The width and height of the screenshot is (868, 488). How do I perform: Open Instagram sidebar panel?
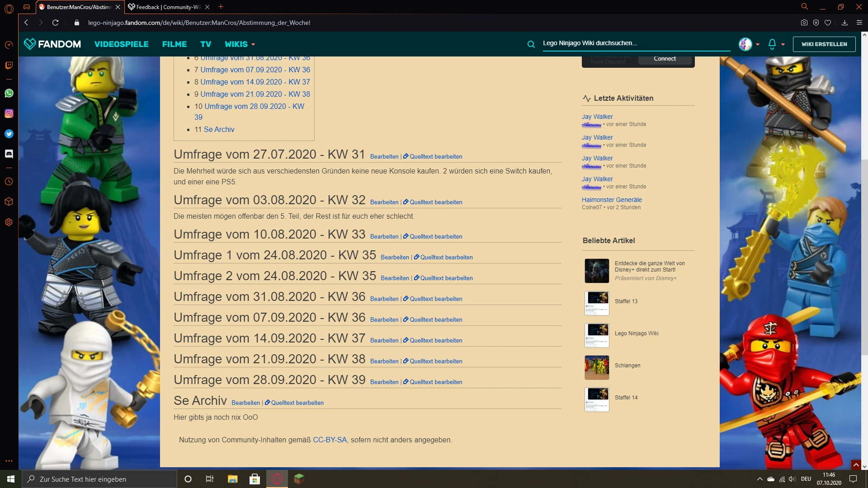[9, 113]
